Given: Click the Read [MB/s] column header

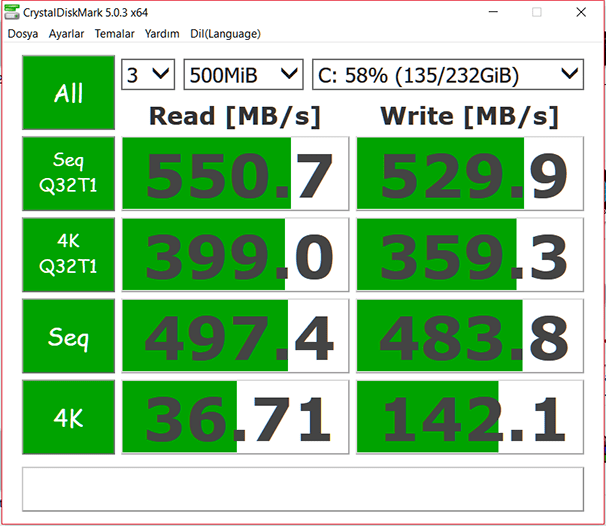Looking at the screenshot, I should pos(235,116).
